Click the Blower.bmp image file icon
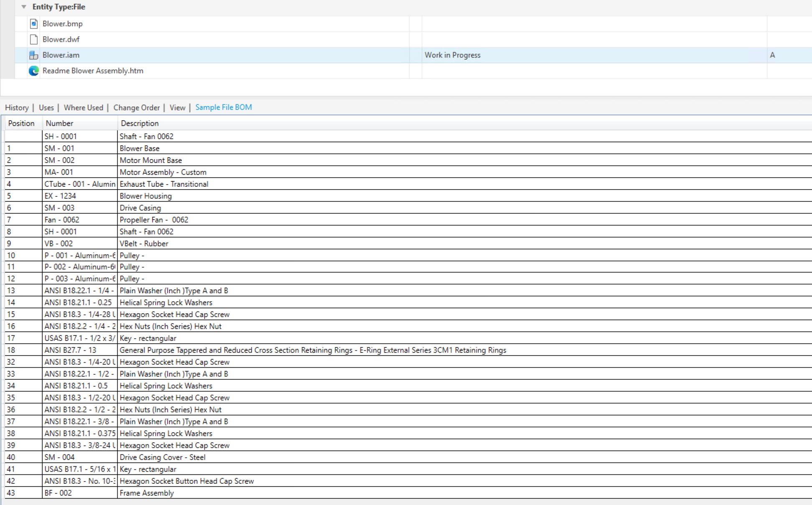 tap(34, 24)
